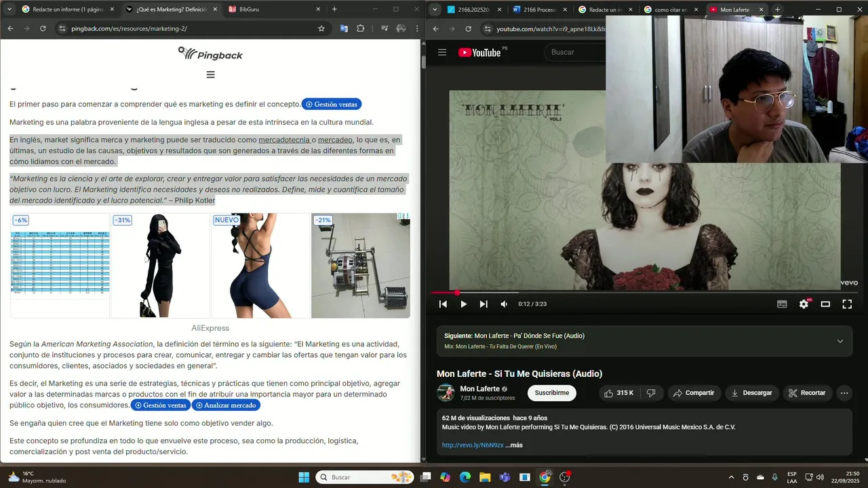Open the Pingback hamburger menu

click(210, 75)
